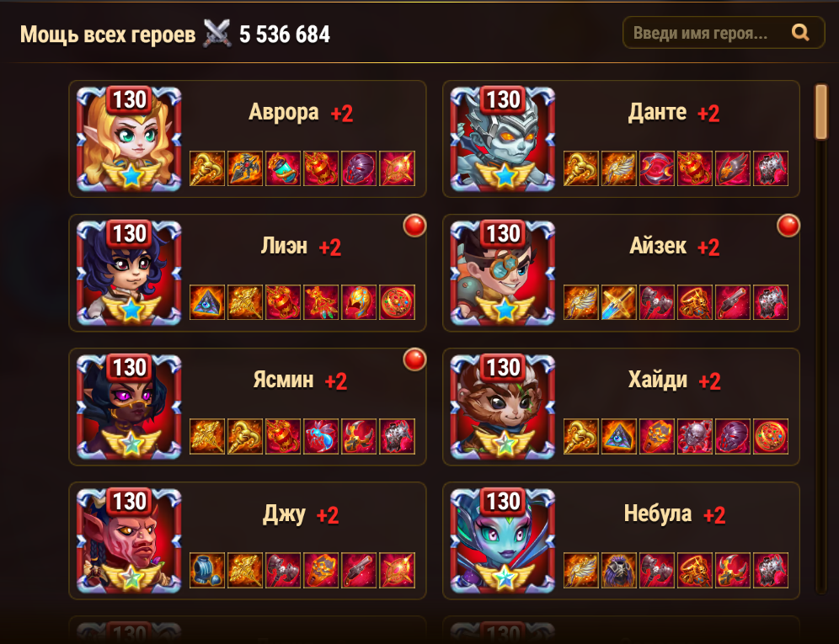Click Лиэн's pyramid eye item icon
The height and width of the screenshot is (644, 839).
[x=207, y=302]
